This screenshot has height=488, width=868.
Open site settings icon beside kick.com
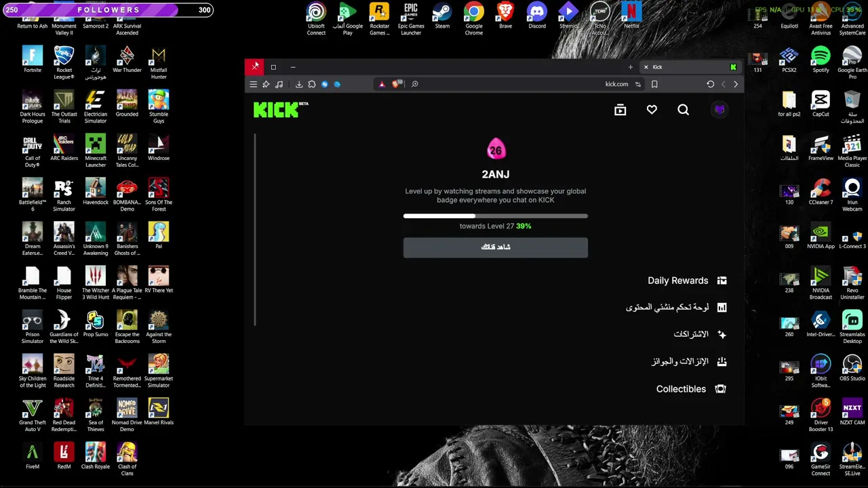pyautogui.click(x=637, y=84)
